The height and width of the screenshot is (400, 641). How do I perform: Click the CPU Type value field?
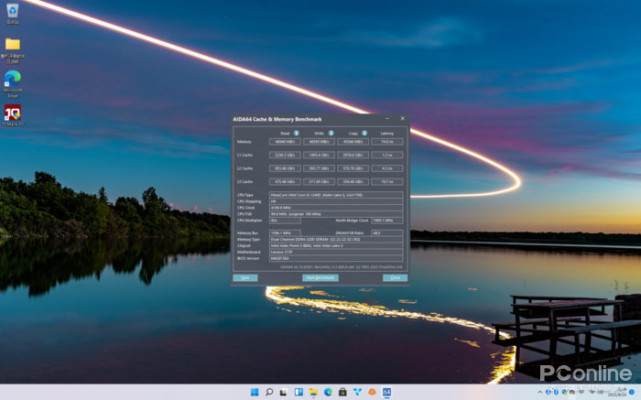pos(335,195)
